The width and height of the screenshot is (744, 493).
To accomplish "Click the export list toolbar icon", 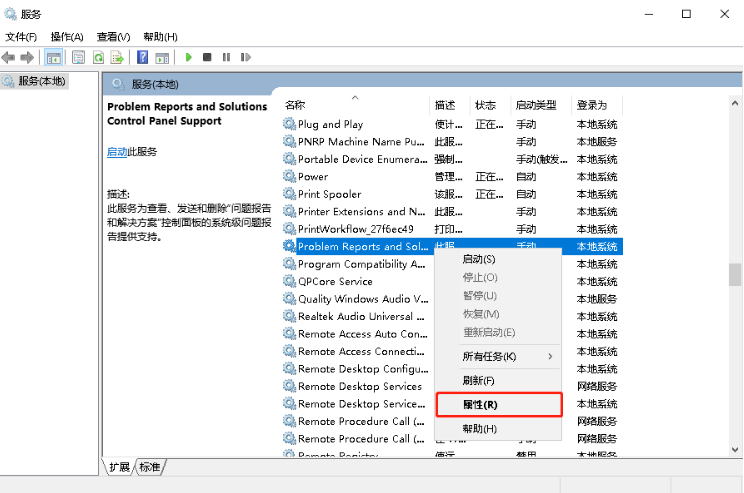I will (117, 57).
